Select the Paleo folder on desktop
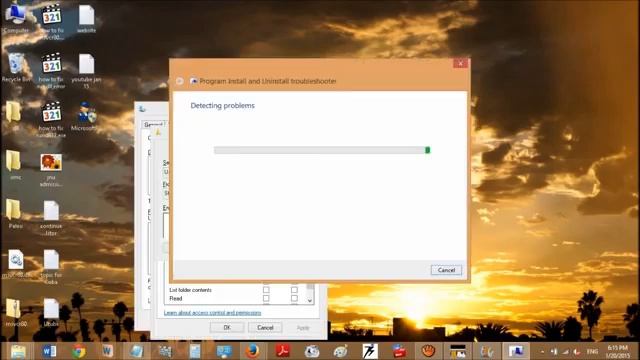Viewport: 640px width, 360px height. [15, 214]
